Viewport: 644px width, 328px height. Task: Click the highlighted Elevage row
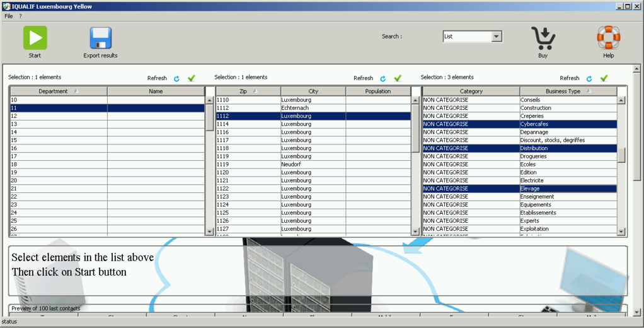tap(520, 189)
